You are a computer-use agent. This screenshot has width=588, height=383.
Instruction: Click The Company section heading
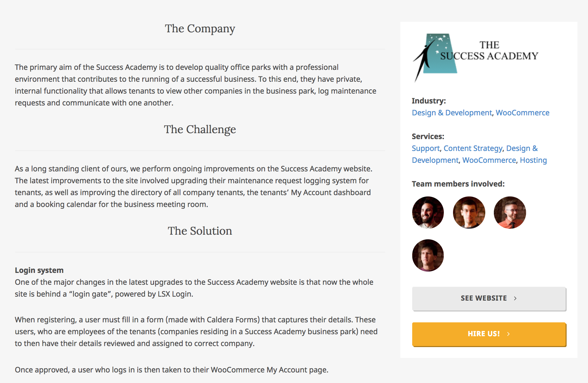click(200, 29)
